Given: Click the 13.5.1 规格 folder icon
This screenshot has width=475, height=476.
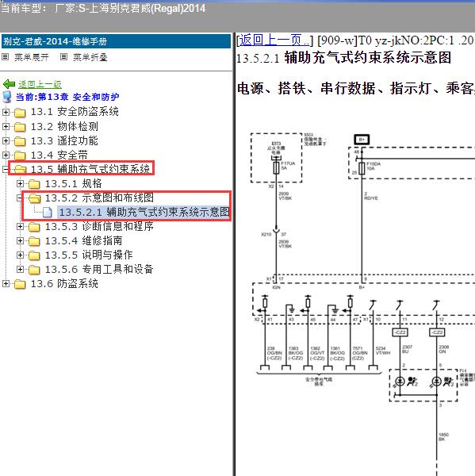Looking at the screenshot, I should point(34,184).
